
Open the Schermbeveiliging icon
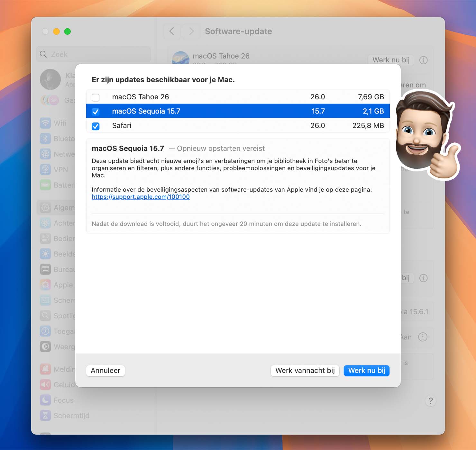pos(45,300)
